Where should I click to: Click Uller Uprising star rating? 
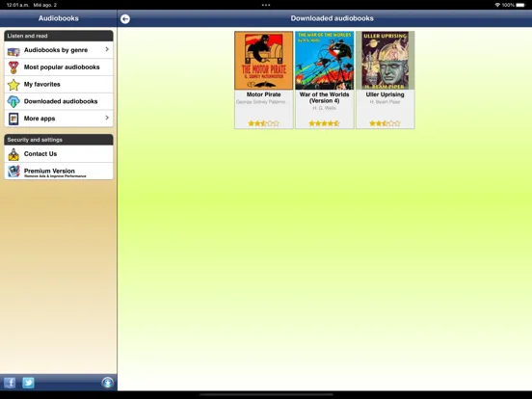tap(386, 123)
